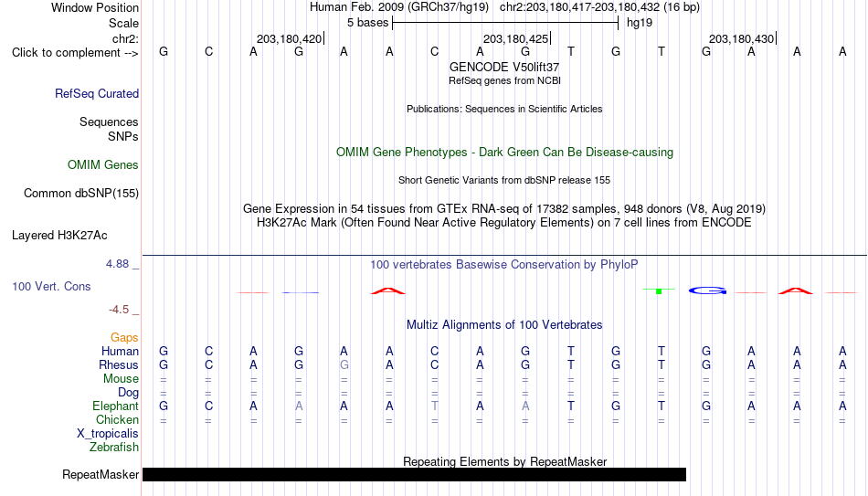
Task: Click the blue G conservation logo letter
Action: tap(707, 290)
